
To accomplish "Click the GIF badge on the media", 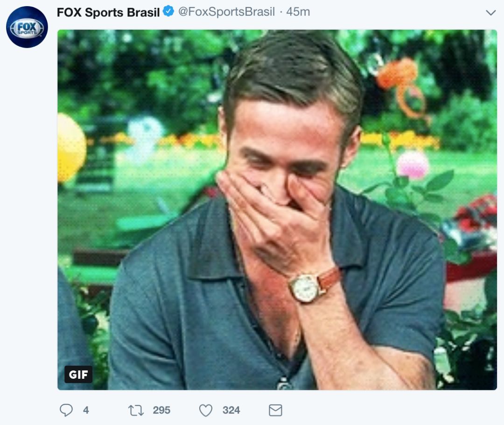I will click(78, 374).
